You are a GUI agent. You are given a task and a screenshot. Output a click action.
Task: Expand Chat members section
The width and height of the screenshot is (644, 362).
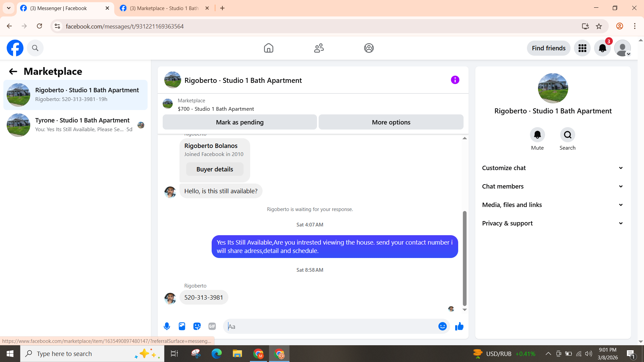point(553,187)
